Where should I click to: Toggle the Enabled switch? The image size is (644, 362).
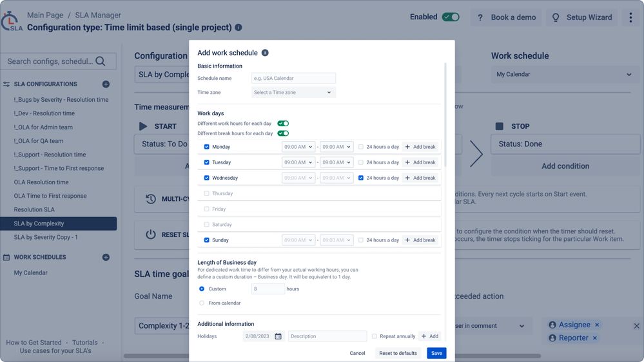tap(451, 17)
